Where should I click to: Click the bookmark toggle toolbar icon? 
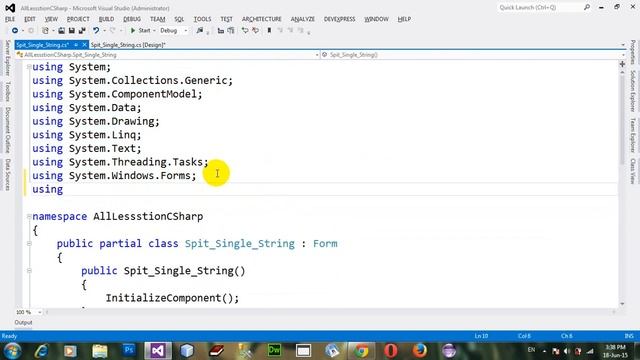269,31
